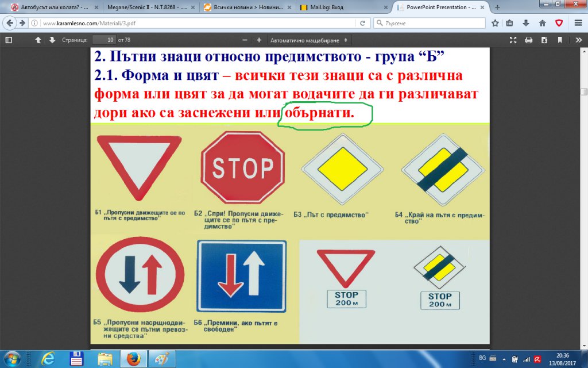Viewport: 588px width, 368px height.
Task: Zoom out with the minus button
Action: pyautogui.click(x=245, y=40)
